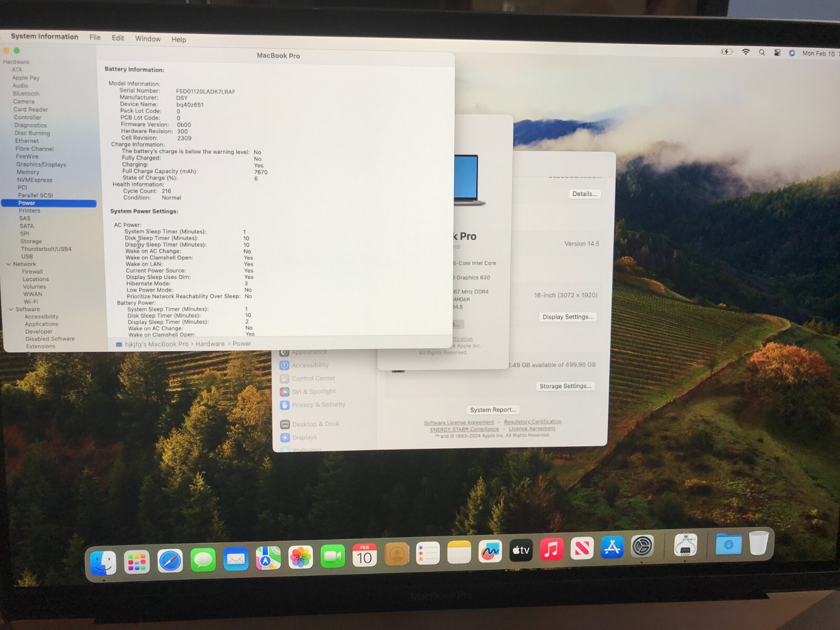Open Notes app in dock
This screenshot has height=630, width=840.
(x=459, y=552)
